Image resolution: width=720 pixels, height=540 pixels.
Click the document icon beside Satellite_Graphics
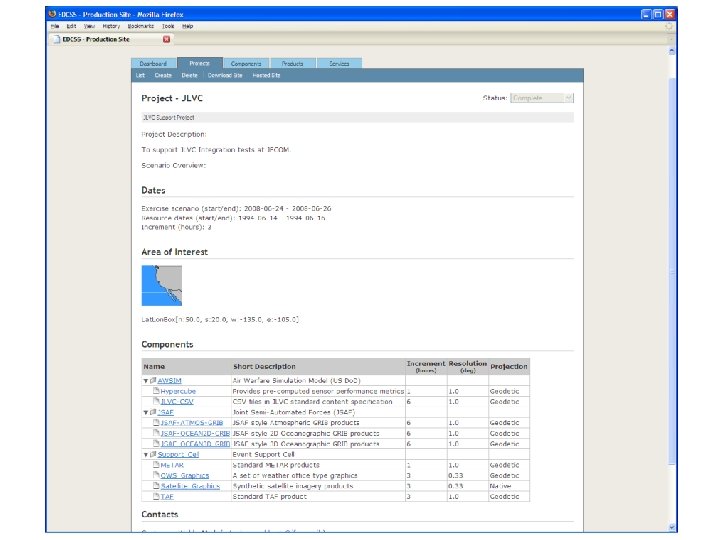(156, 486)
